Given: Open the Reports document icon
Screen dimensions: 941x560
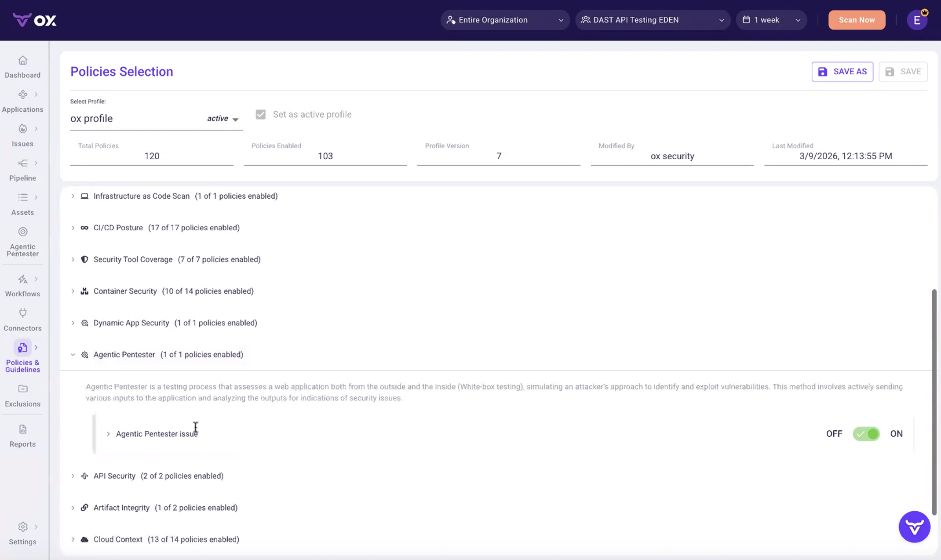Looking at the screenshot, I should 23,429.
